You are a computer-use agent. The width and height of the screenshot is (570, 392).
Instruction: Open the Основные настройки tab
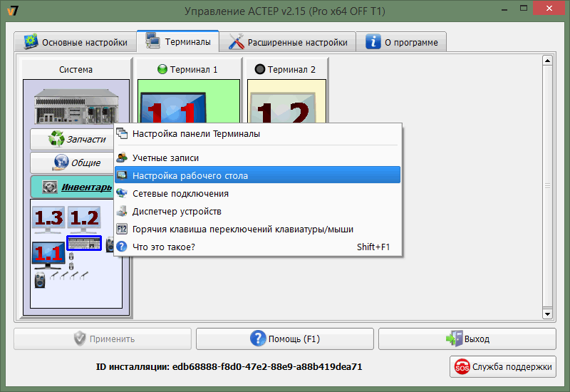coord(76,42)
